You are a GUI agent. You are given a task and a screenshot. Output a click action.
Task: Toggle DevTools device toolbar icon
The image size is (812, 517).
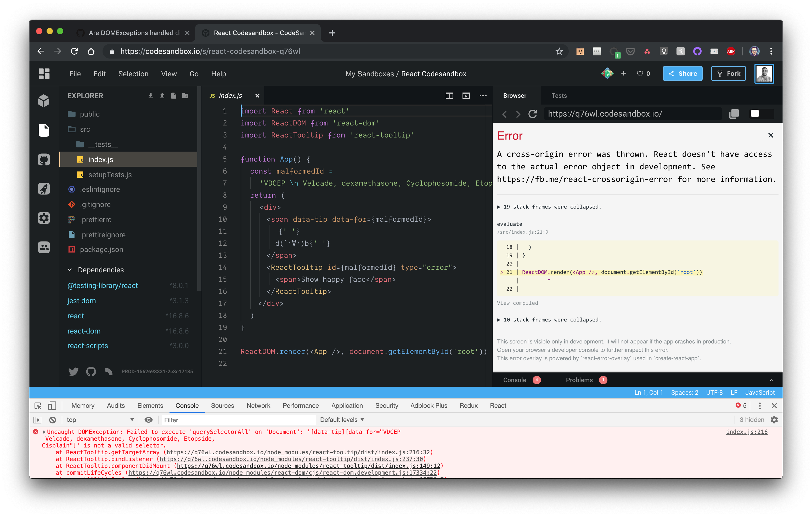[x=52, y=406]
